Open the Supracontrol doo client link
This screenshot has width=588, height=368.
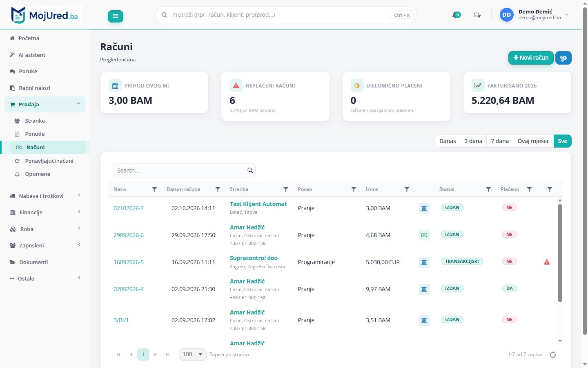tap(254, 258)
